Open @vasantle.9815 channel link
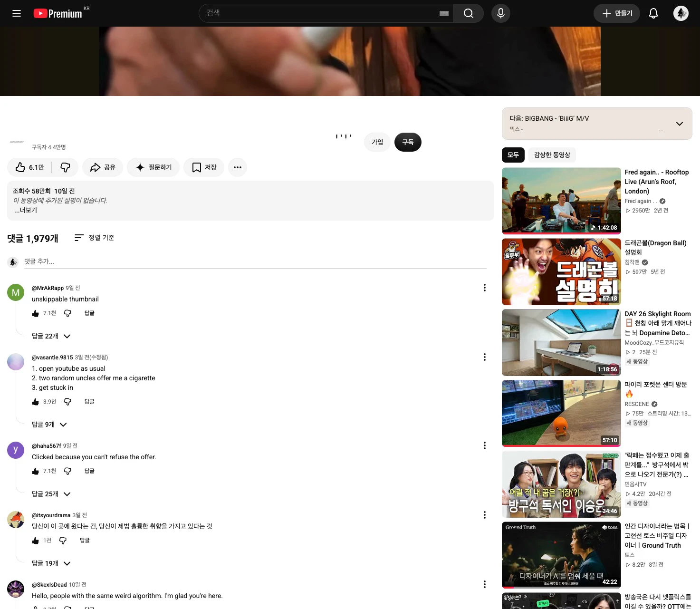Screen dimensions: 700x609 coord(52,358)
